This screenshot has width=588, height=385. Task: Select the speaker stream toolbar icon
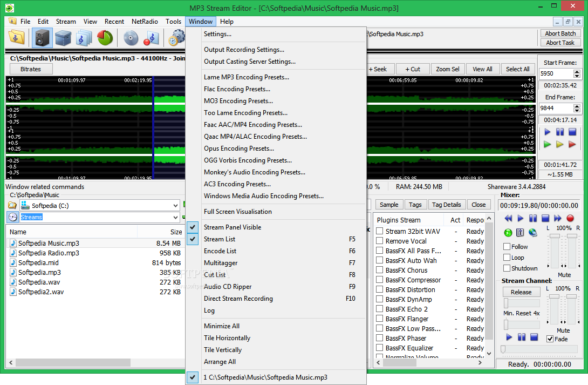pyautogui.click(x=42, y=38)
